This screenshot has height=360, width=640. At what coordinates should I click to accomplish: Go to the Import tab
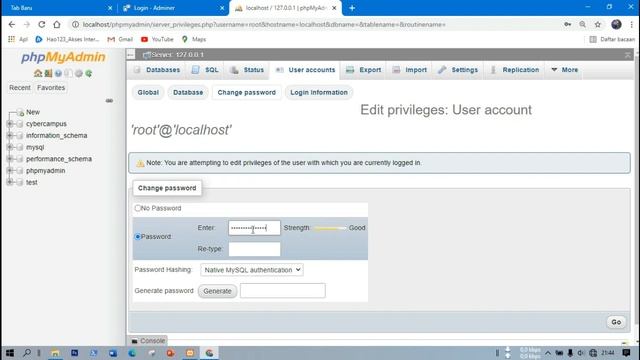tap(409, 70)
